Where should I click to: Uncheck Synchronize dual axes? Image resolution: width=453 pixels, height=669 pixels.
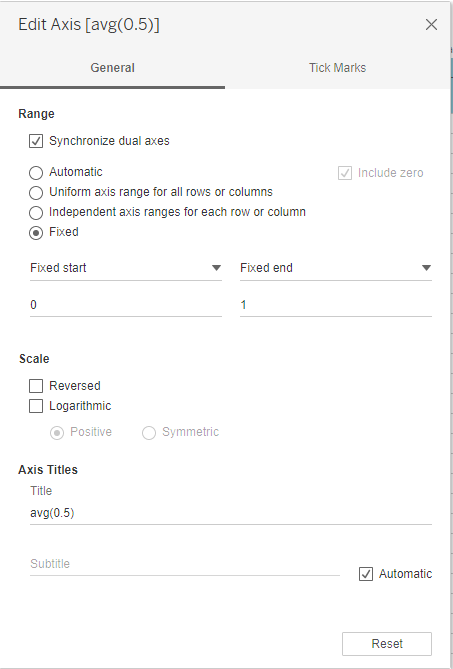click(x=36, y=141)
